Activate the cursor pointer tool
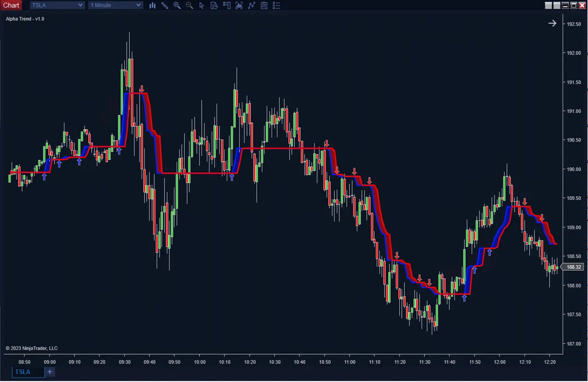 point(201,5)
